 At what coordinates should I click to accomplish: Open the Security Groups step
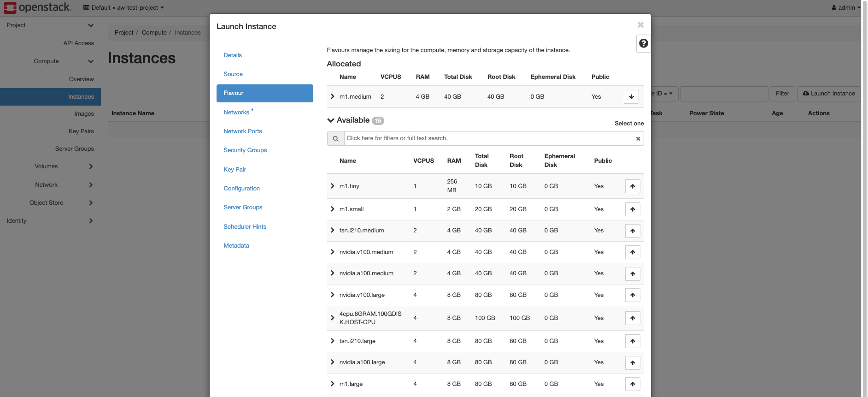click(x=245, y=150)
